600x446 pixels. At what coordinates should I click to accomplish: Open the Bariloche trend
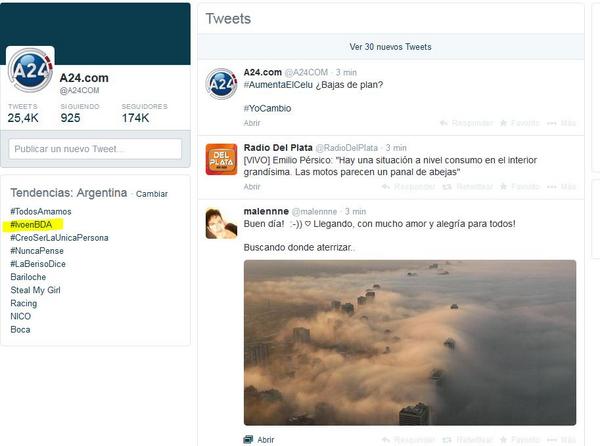[28, 277]
